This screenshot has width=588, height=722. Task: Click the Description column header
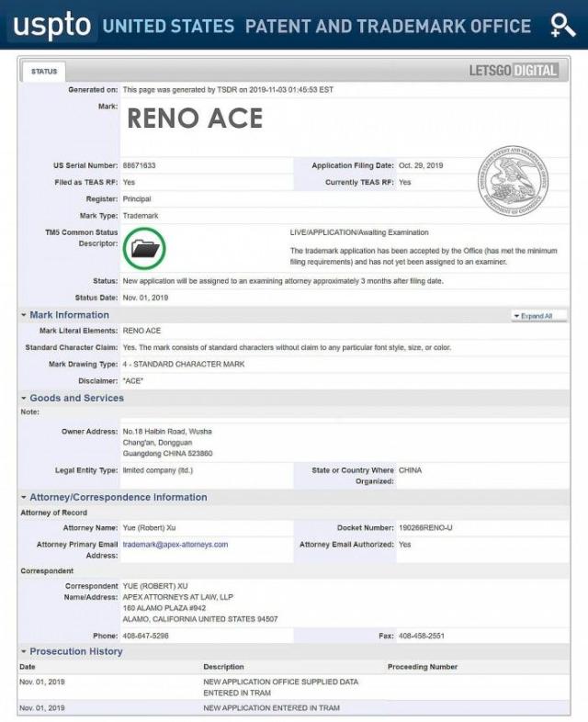click(223, 666)
